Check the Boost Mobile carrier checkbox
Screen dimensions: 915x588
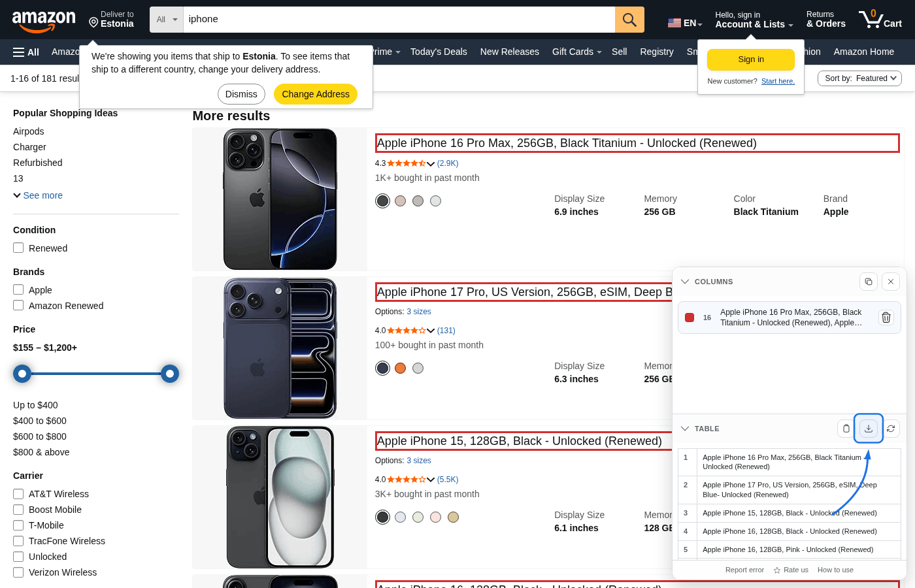(18, 510)
